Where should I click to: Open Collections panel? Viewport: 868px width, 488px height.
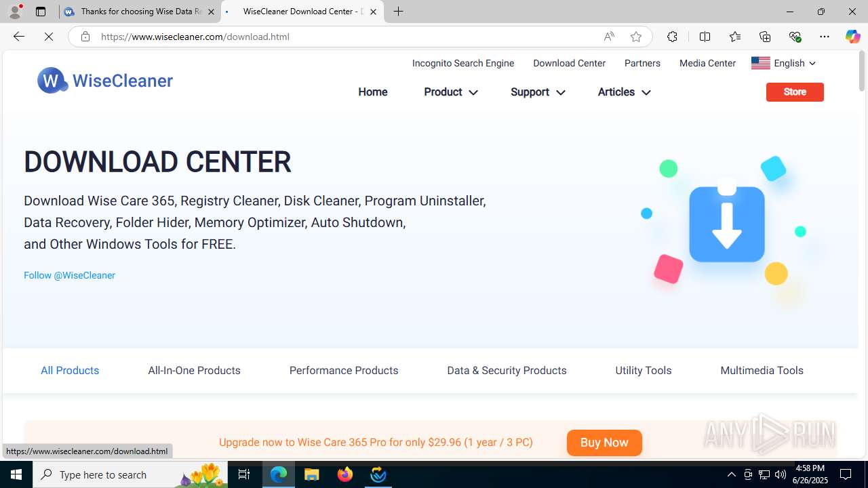[x=765, y=37]
